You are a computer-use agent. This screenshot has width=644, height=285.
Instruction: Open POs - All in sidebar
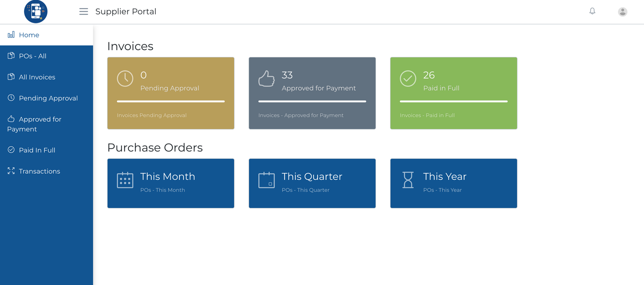33,56
